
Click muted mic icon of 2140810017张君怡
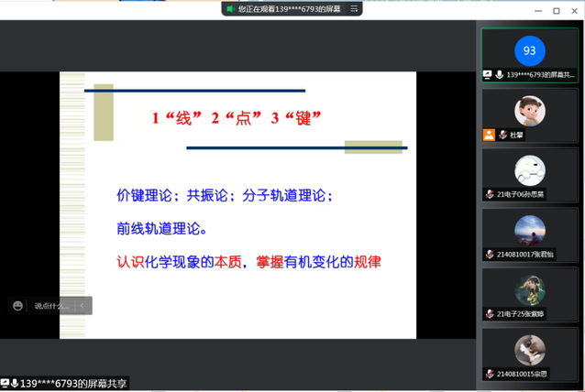click(490, 254)
